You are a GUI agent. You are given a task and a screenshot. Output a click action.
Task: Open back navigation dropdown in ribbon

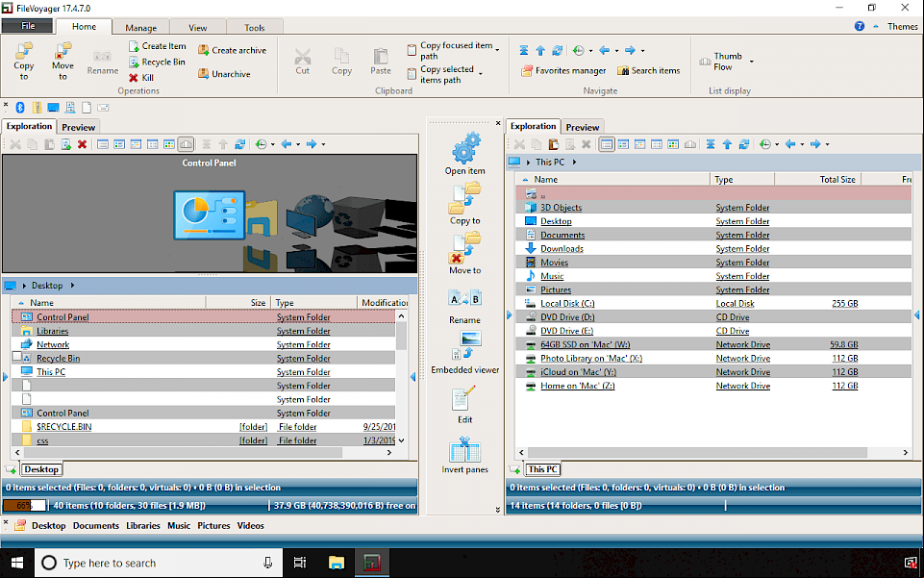(x=616, y=51)
